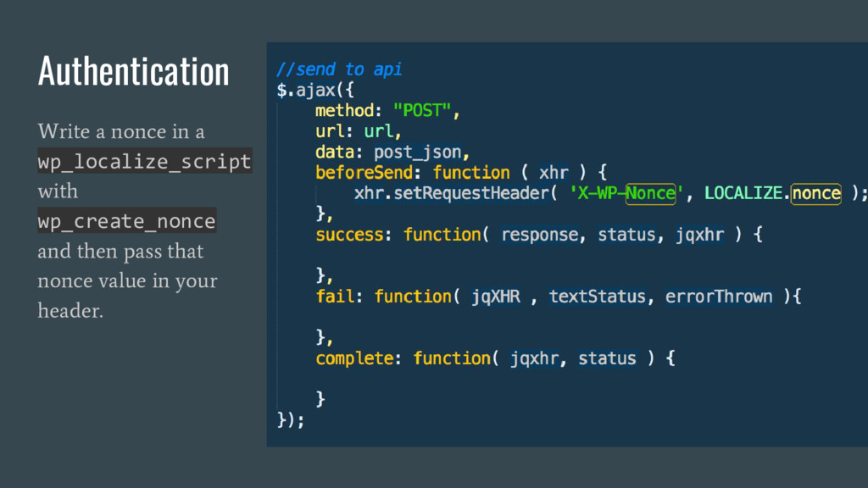
Task: Click the complete keyword
Action: (x=353, y=358)
